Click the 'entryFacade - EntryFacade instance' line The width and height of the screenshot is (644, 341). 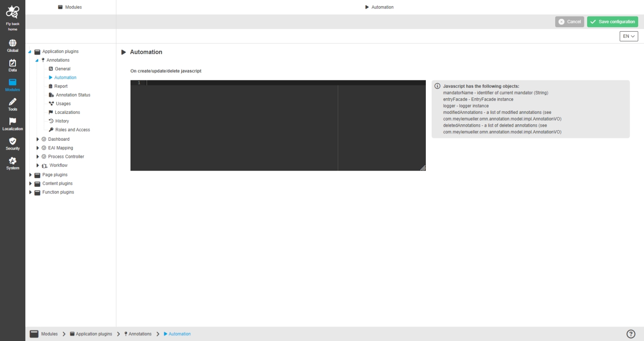click(x=478, y=99)
